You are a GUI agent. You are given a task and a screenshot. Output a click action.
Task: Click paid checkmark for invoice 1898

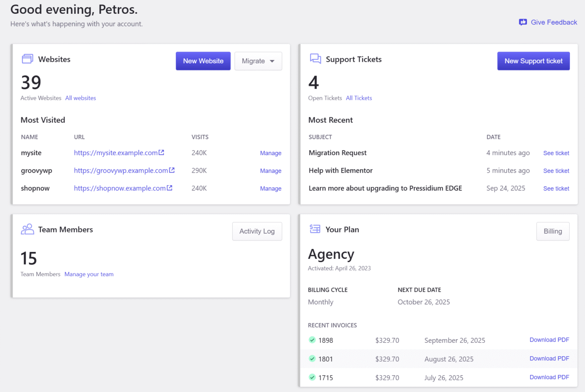312,340
